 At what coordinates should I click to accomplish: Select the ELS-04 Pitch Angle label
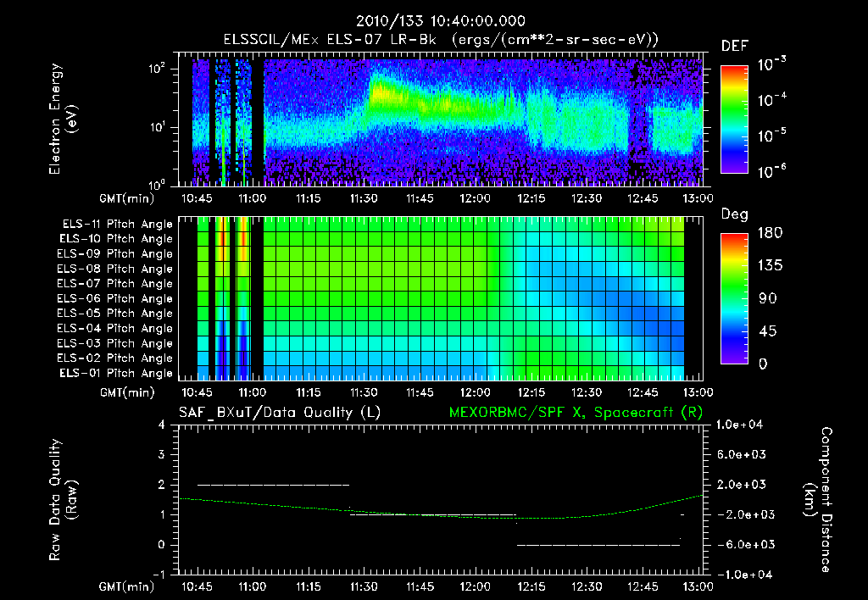pyautogui.click(x=115, y=328)
